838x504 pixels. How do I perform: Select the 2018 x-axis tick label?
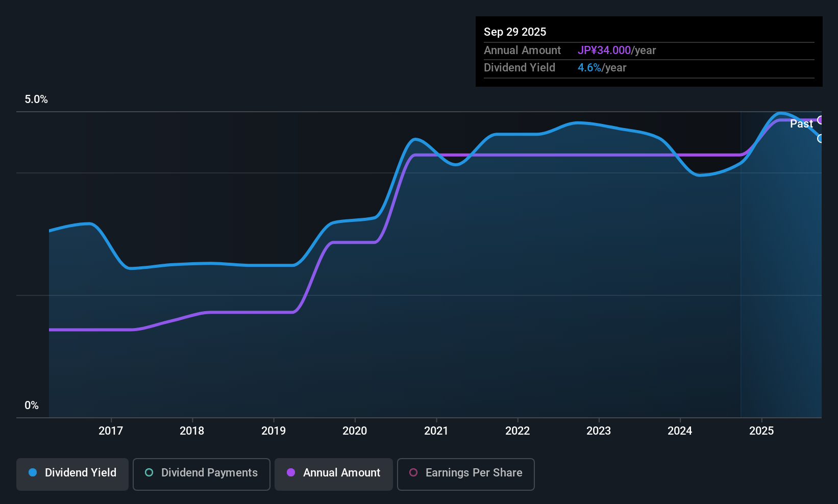click(192, 431)
